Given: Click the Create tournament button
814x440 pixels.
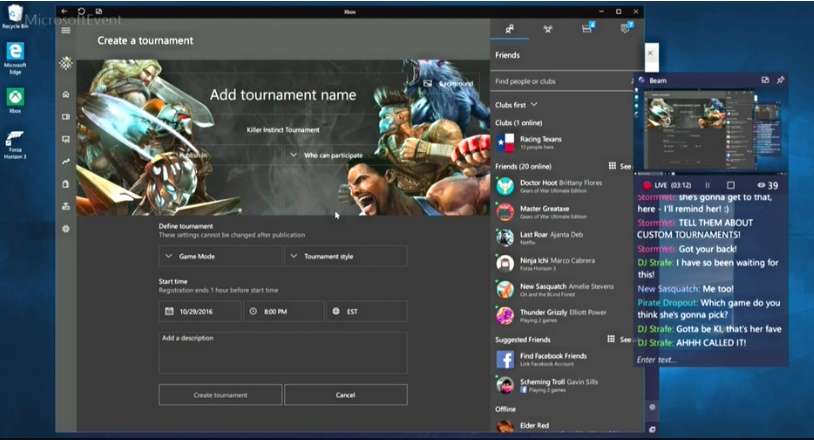Looking at the screenshot, I should pos(220,395).
